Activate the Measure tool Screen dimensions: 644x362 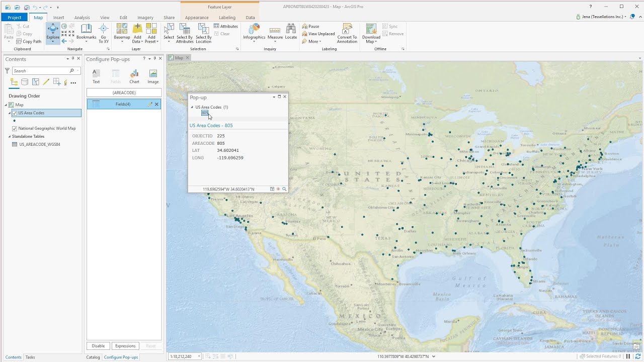coord(275,33)
